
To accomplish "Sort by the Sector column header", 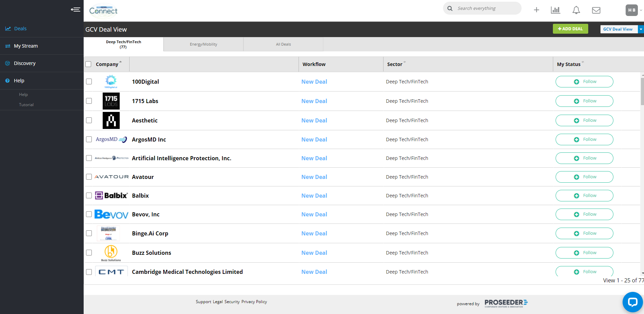I will pos(394,64).
